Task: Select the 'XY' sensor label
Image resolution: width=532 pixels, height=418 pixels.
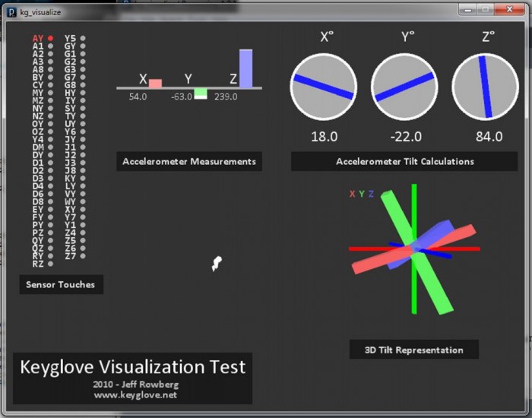Action: pyautogui.click(x=70, y=209)
